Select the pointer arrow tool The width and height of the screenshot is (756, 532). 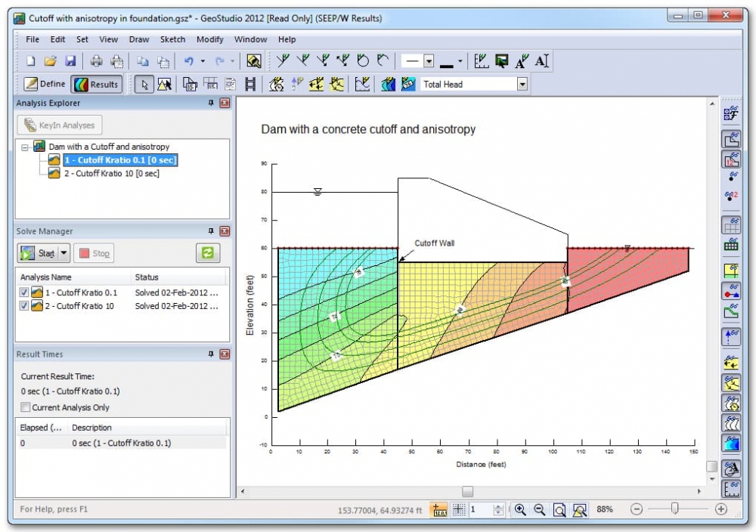coord(144,85)
